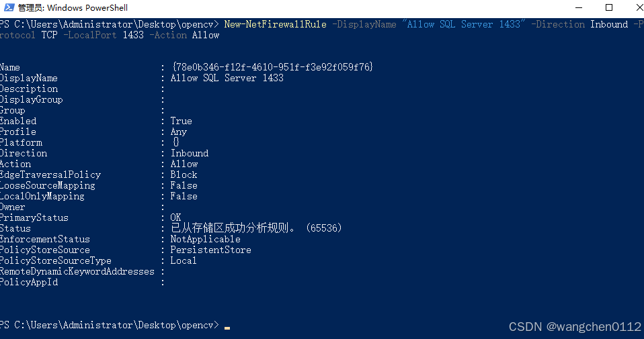The width and height of the screenshot is (644, 339).
Task: Click the Enabled value 'True'
Action: click(x=181, y=121)
